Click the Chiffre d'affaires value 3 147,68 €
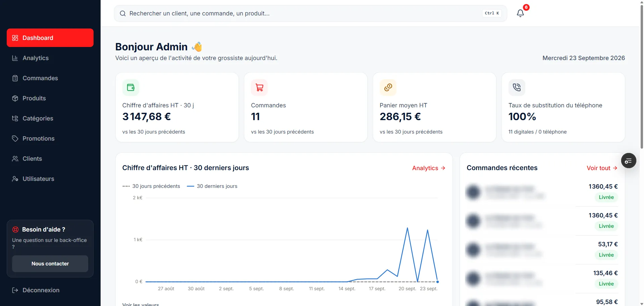 [147, 117]
